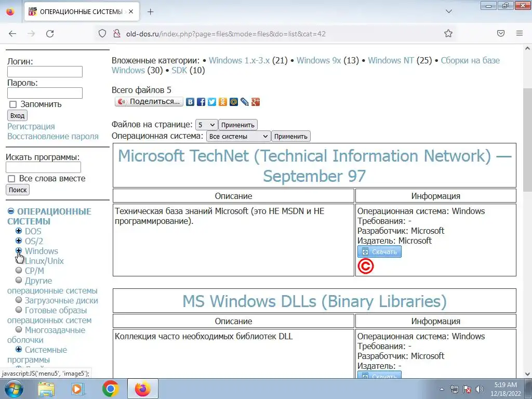Click the Вход login button
This screenshot has height=399, width=532.
tap(17, 116)
